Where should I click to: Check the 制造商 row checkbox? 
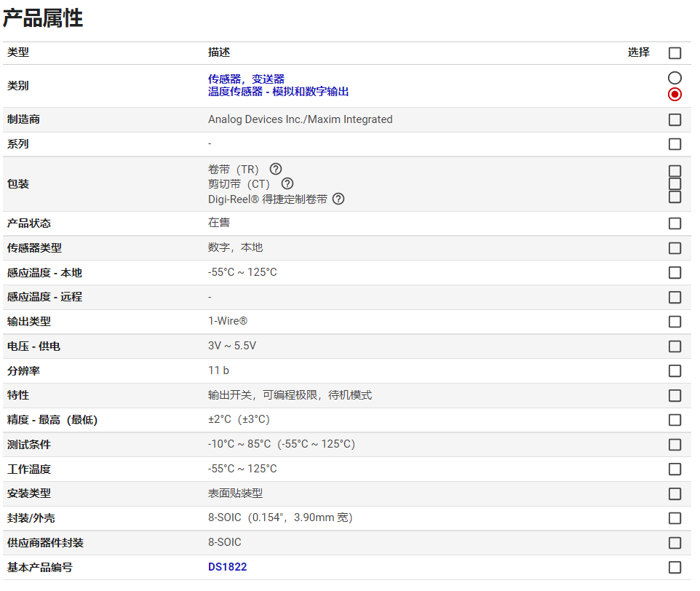point(675,119)
